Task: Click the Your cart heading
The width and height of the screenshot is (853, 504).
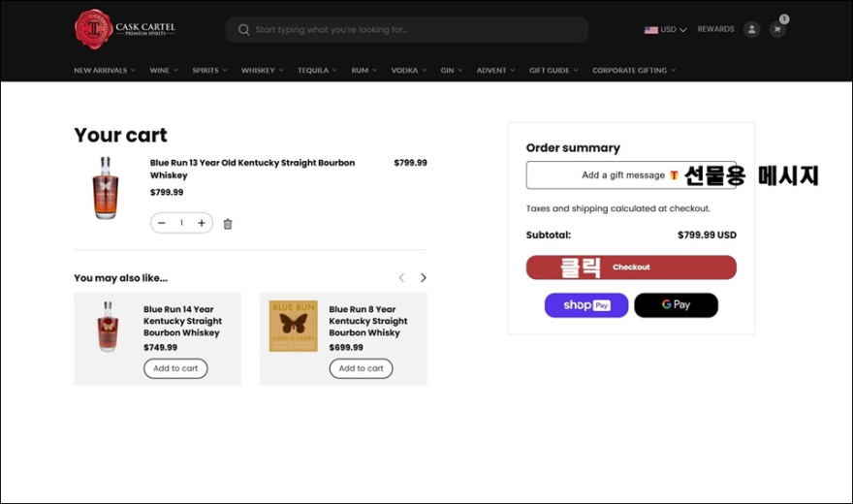Action: [x=121, y=135]
